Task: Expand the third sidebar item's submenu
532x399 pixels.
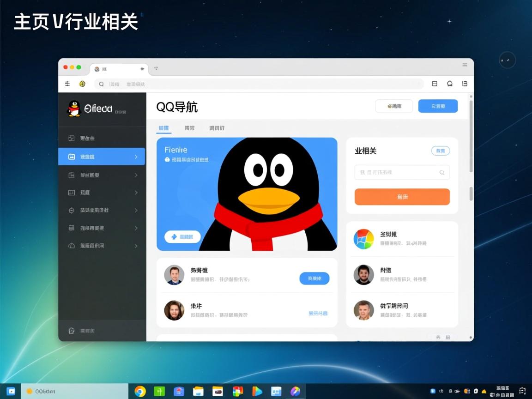Action: click(x=137, y=175)
